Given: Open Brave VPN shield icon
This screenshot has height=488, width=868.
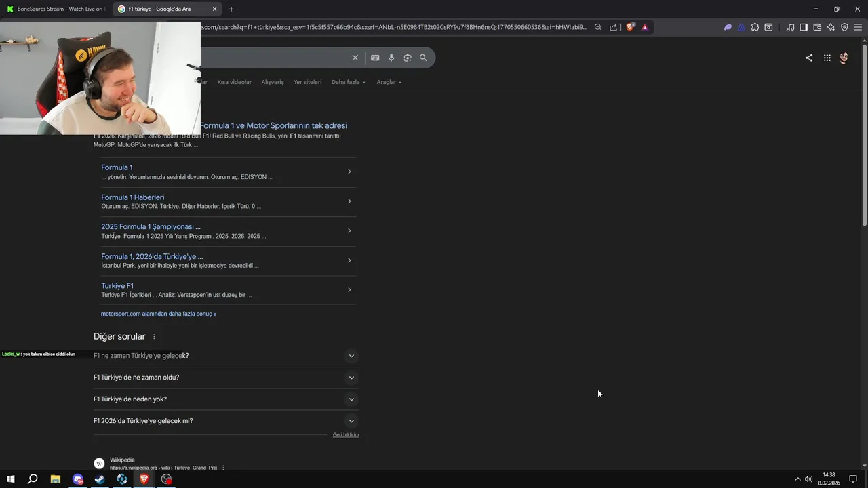Looking at the screenshot, I should click(844, 27).
